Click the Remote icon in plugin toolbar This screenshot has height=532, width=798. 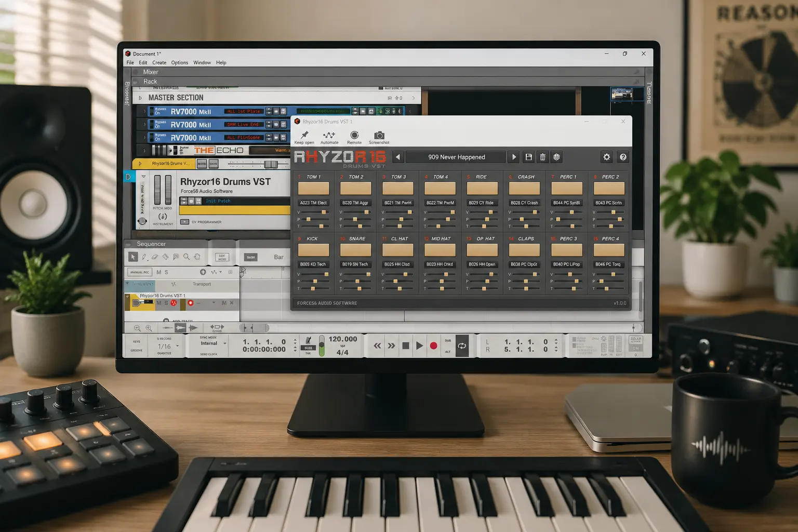click(354, 135)
